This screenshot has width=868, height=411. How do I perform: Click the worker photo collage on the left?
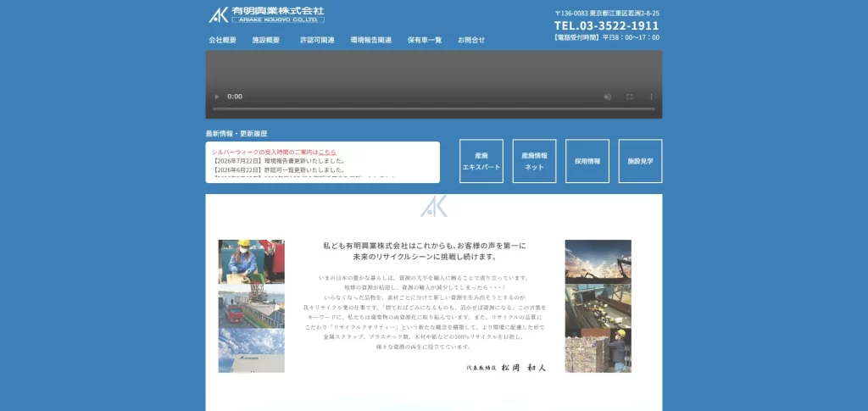[251, 306]
